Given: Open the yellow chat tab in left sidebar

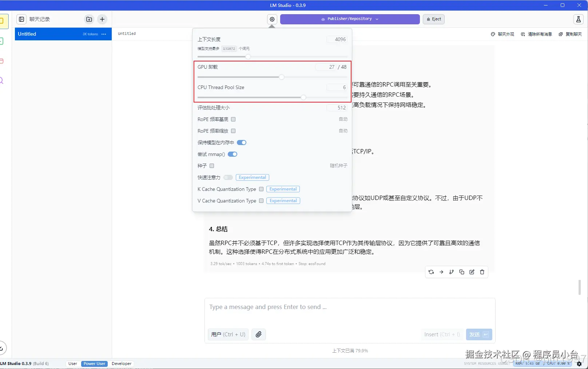Looking at the screenshot, I should pos(3,21).
